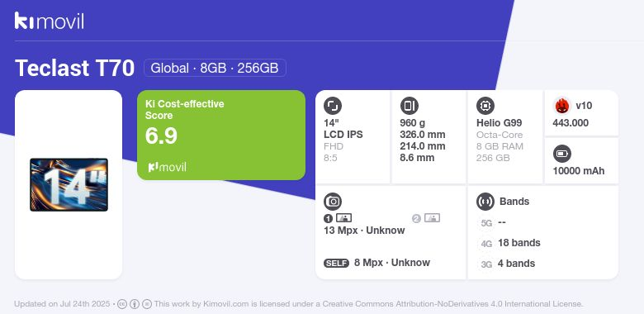Click the Helio G99 processor name
The width and height of the screenshot is (644, 314).
pyautogui.click(x=500, y=123)
